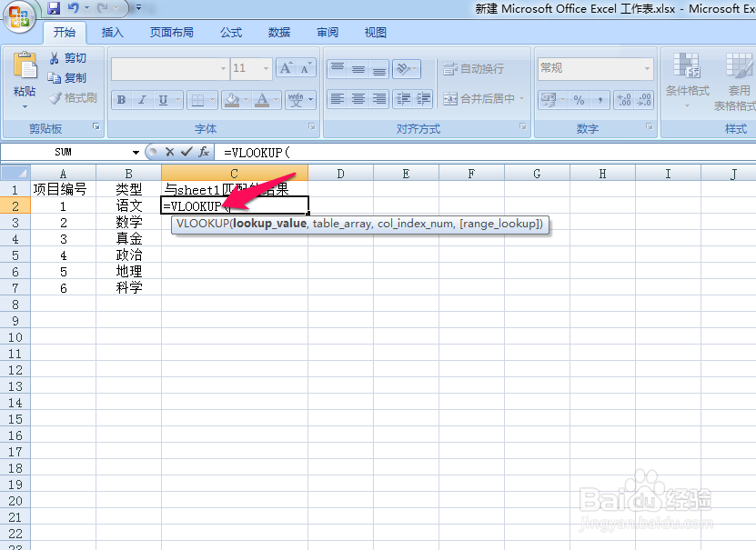Open the 常规 number format dropdown
The width and height of the screenshot is (756, 550).
647,68
